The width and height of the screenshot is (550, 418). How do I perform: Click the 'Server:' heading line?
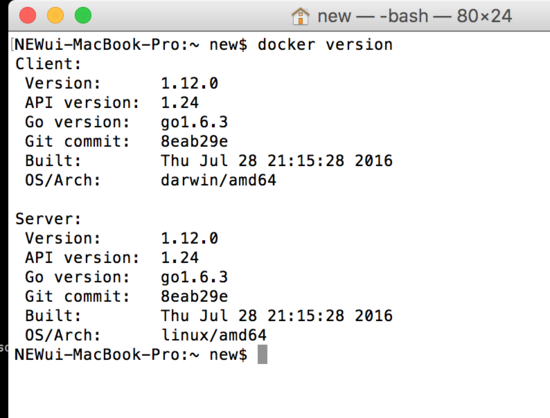pos(48,219)
